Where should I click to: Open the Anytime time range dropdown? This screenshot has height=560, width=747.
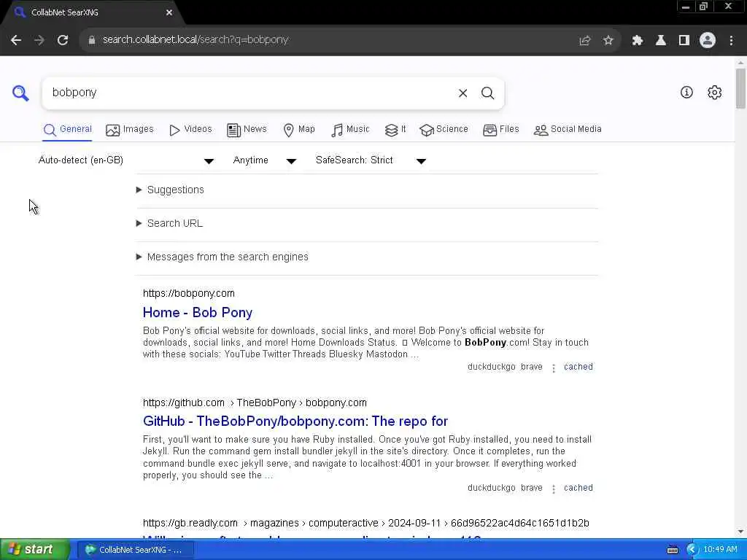(264, 160)
